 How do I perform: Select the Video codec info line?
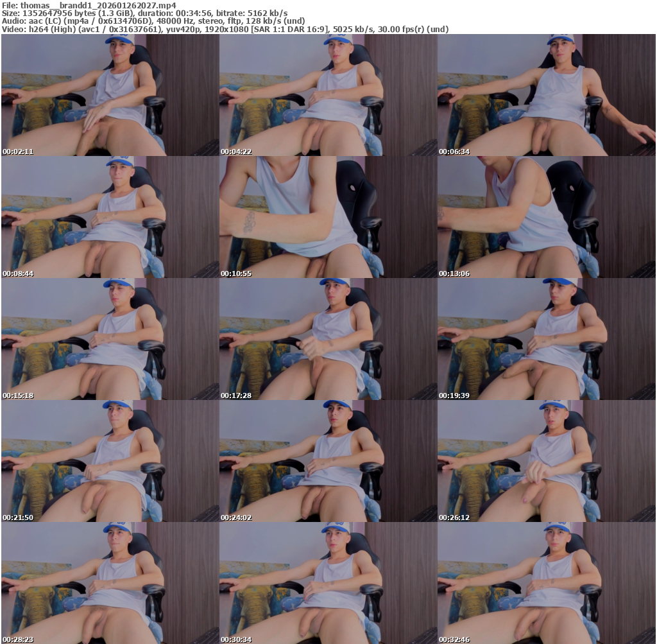tap(225, 30)
